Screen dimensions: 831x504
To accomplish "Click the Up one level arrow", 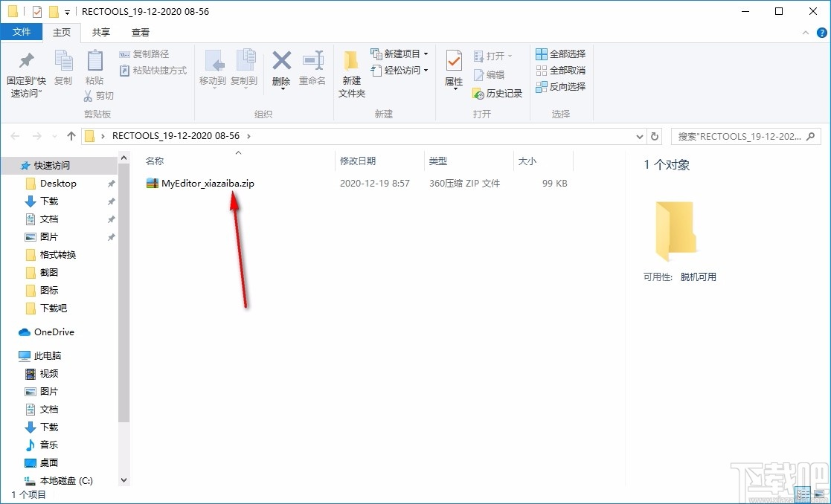I will point(71,136).
